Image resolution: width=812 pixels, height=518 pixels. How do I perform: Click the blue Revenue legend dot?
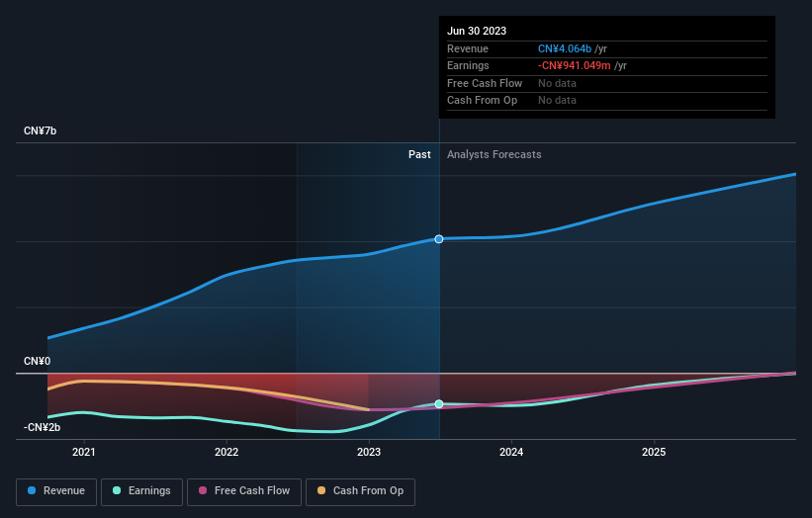coord(32,490)
